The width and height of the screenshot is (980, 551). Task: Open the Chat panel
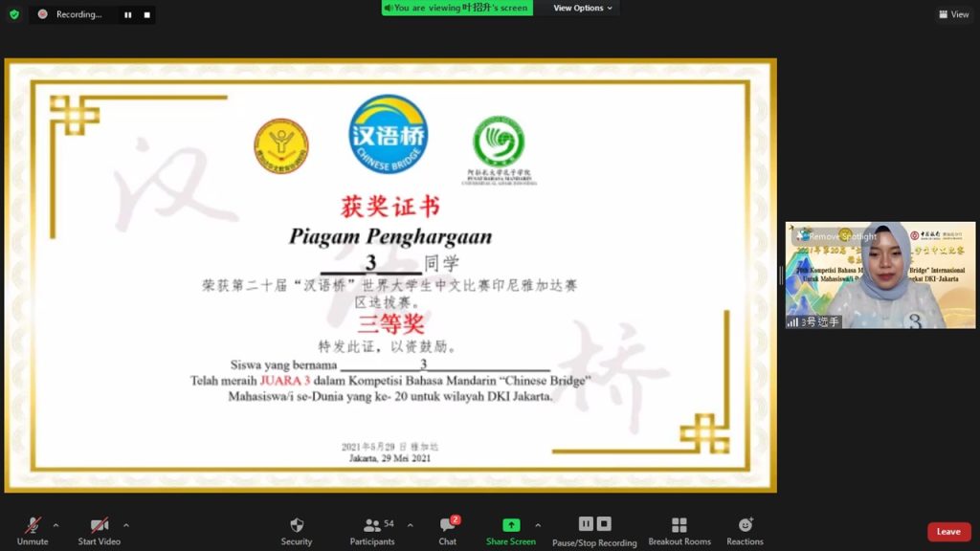click(x=448, y=532)
